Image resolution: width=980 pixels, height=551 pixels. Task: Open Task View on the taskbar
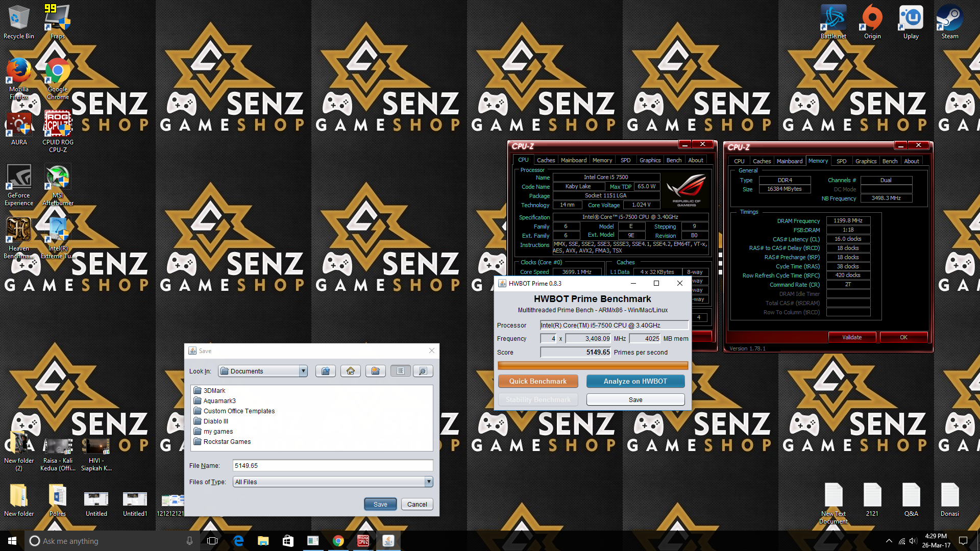pyautogui.click(x=212, y=541)
